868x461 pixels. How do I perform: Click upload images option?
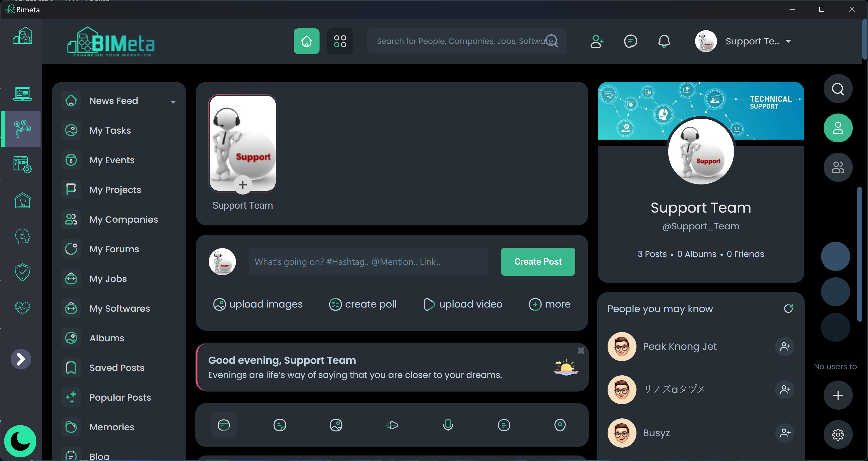click(258, 304)
